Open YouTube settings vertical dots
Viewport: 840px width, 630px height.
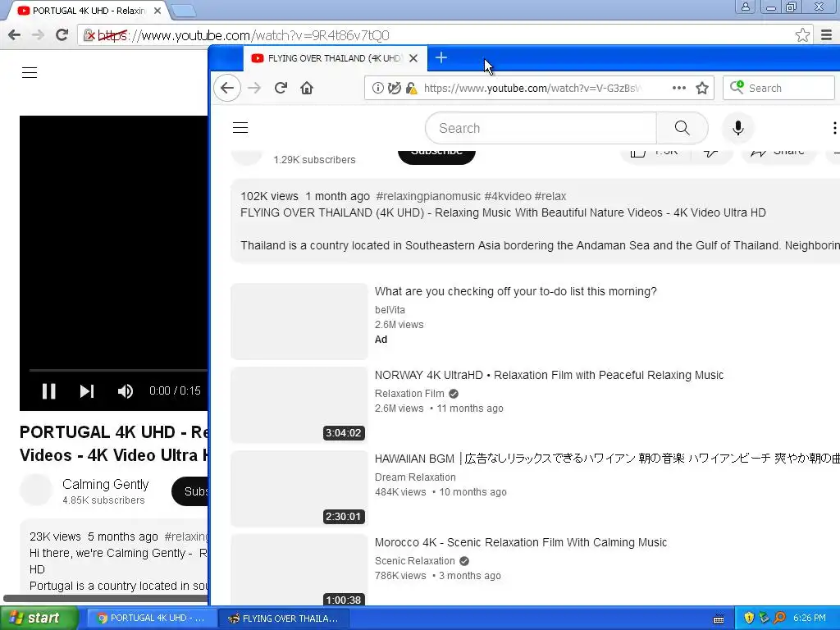point(834,128)
